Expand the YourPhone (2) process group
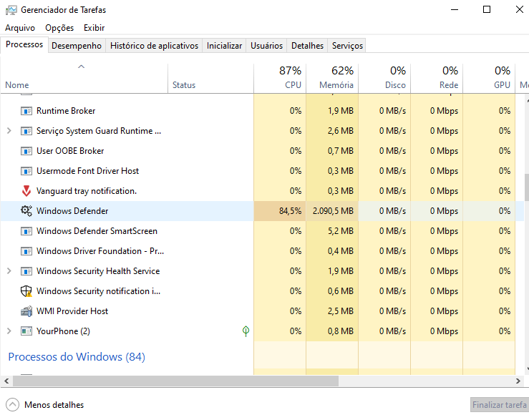The width and height of the screenshot is (529, 420). 9,331
